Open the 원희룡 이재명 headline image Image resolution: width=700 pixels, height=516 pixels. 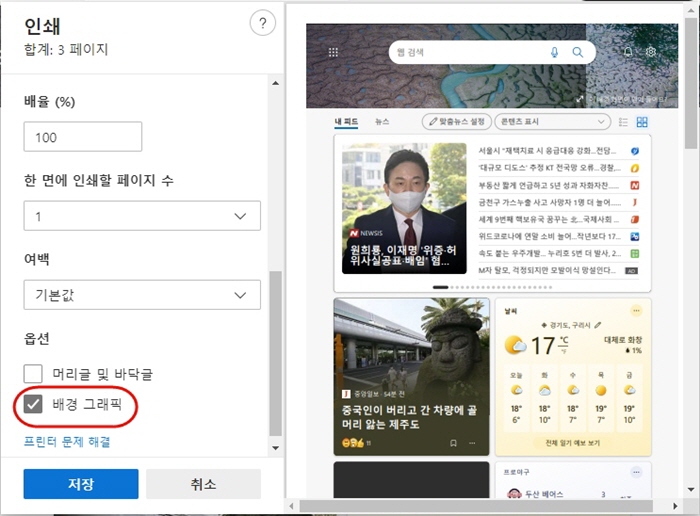(404, 208)
